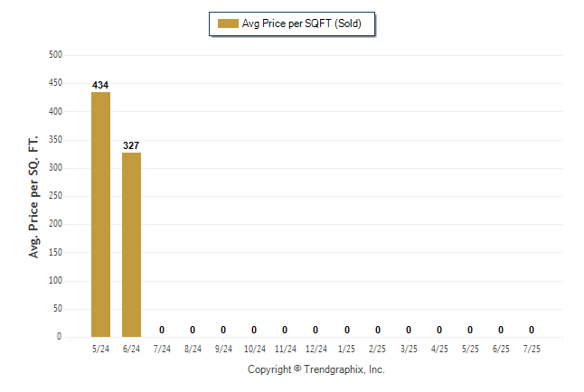Click the Avg. Price per SQ. FT. axis title
The height and width of the screenshot is (392, 584).
point(33,197)
